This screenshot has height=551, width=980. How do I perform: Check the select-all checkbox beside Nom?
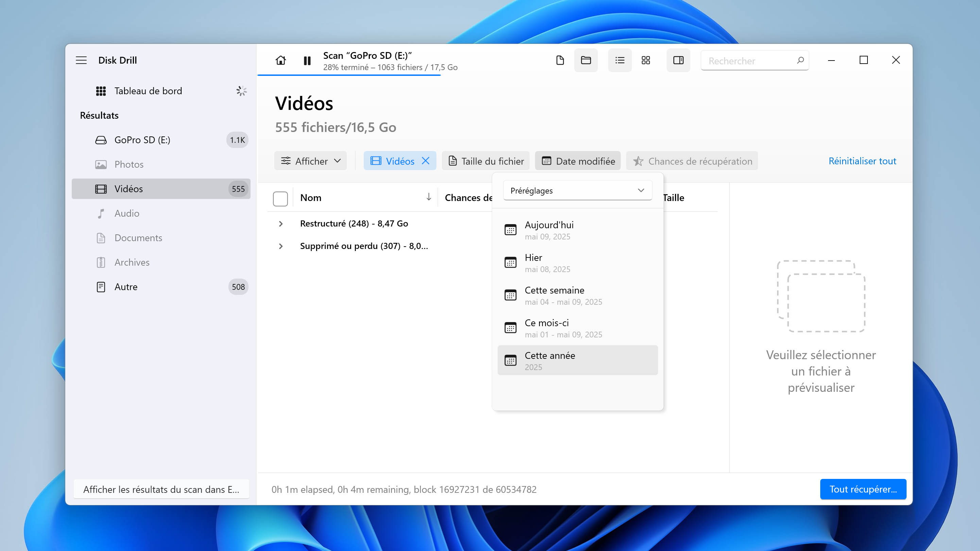click(280, 199)
